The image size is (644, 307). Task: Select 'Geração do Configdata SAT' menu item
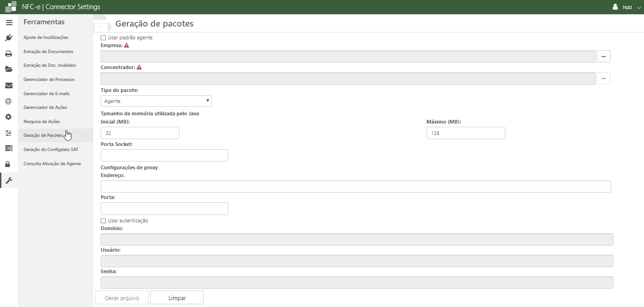[x=51, y=150]
